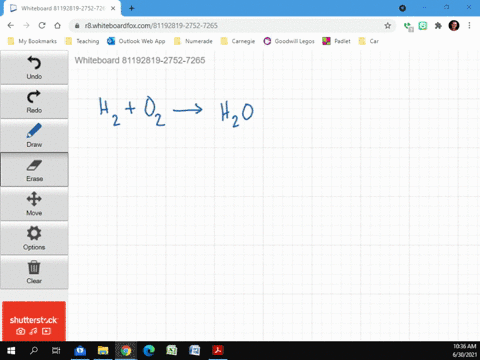This screenshot has height=360, width=480.
Task: Select the Draw pencil tool
Action: [34, 136]
